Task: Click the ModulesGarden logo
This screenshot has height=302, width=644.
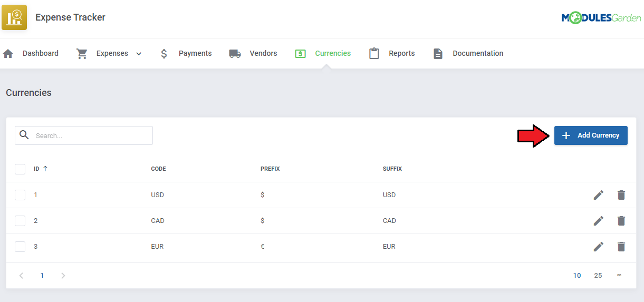Action: (601, 18)
